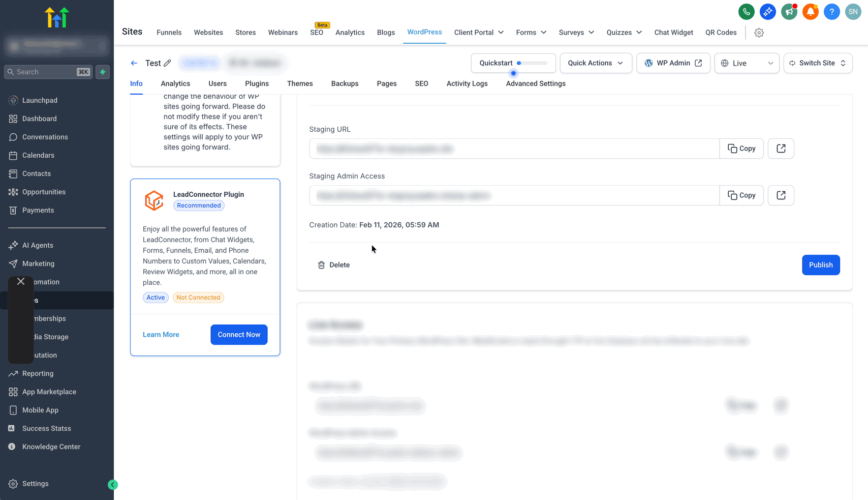
Task: Click the back arrow beside Test
Action: point(134,63)
